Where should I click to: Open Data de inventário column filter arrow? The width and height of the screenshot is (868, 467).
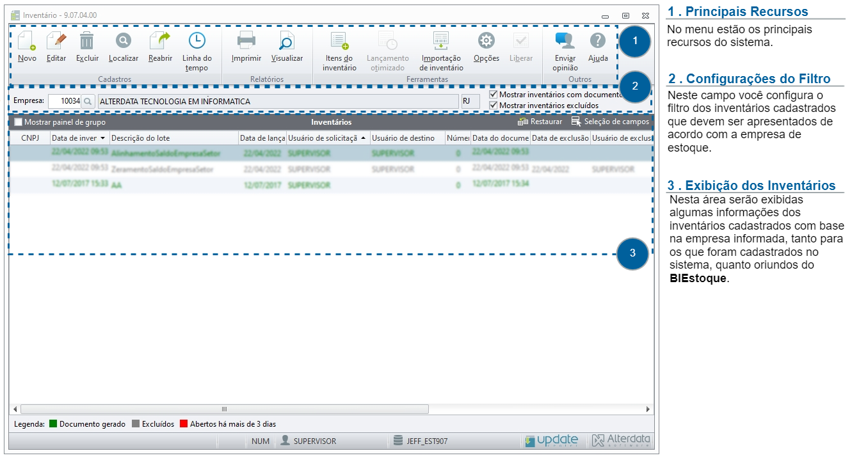tap(102, 138)
